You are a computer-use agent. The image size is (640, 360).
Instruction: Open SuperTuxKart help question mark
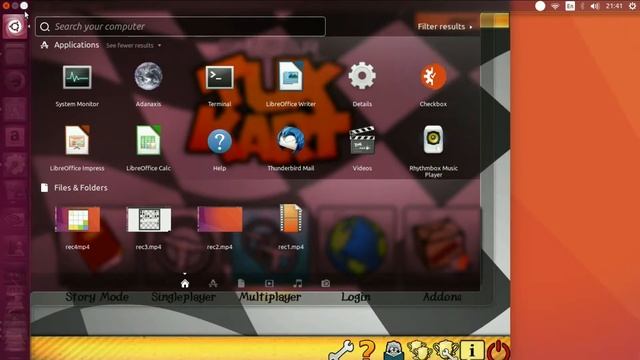pos(367,350)
